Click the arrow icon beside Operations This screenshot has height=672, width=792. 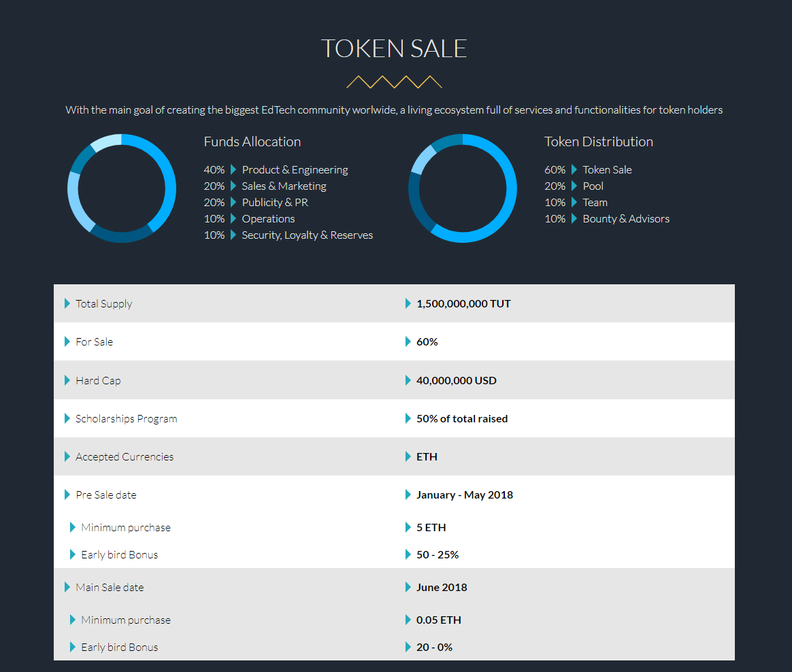[233, 218]
